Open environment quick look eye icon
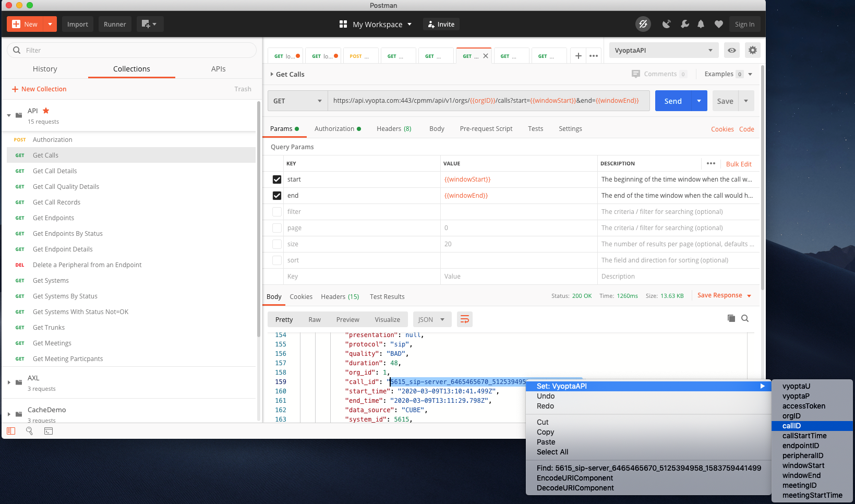Image resolution: width=855 pixels, height=504 pixels. (x=732, y=50)
